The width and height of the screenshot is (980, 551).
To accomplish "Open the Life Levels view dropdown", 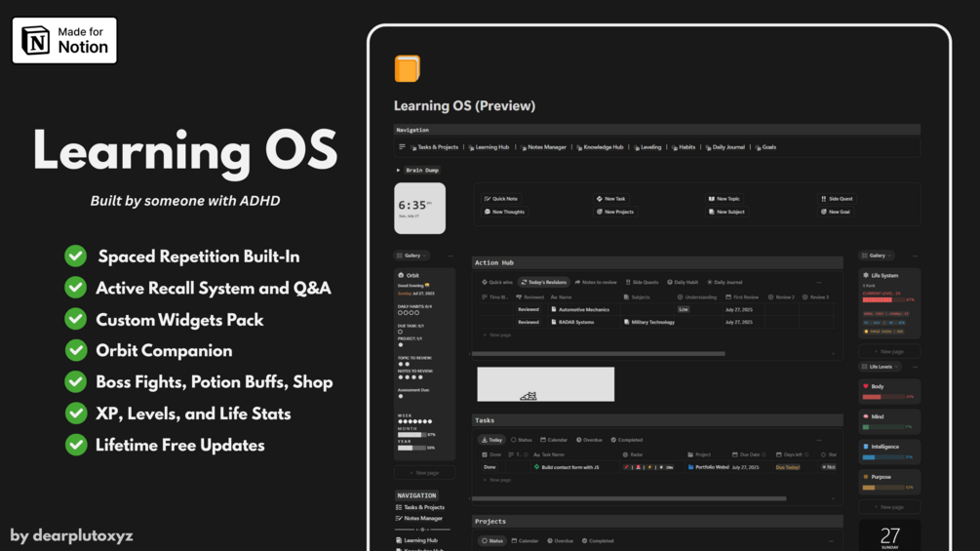I will point(880,367).
